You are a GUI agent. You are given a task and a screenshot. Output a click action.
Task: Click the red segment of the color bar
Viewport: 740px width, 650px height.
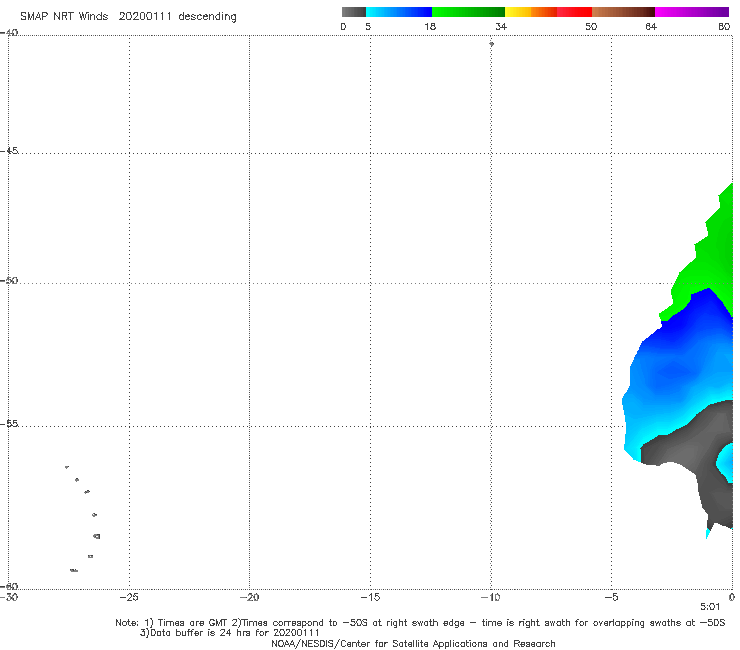coord(574,12)
